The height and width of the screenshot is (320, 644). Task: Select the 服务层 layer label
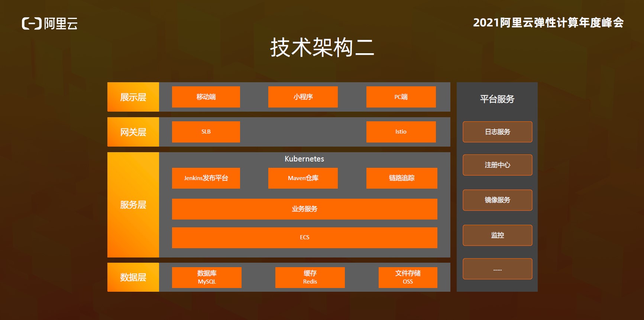click(133, 205)
